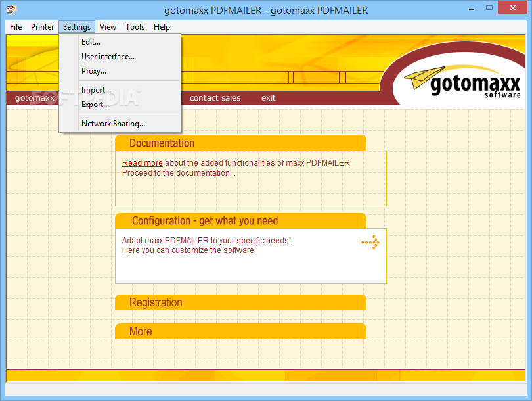Viewport: 532px width, 401px height.
Task: Select User interface... menu entry
Action: tap(120, 57)
